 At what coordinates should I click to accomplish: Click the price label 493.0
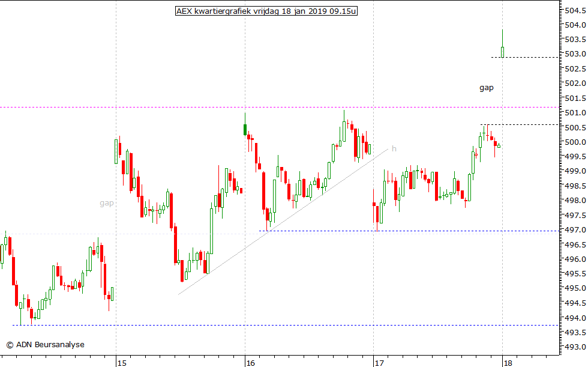coord(575,347)
